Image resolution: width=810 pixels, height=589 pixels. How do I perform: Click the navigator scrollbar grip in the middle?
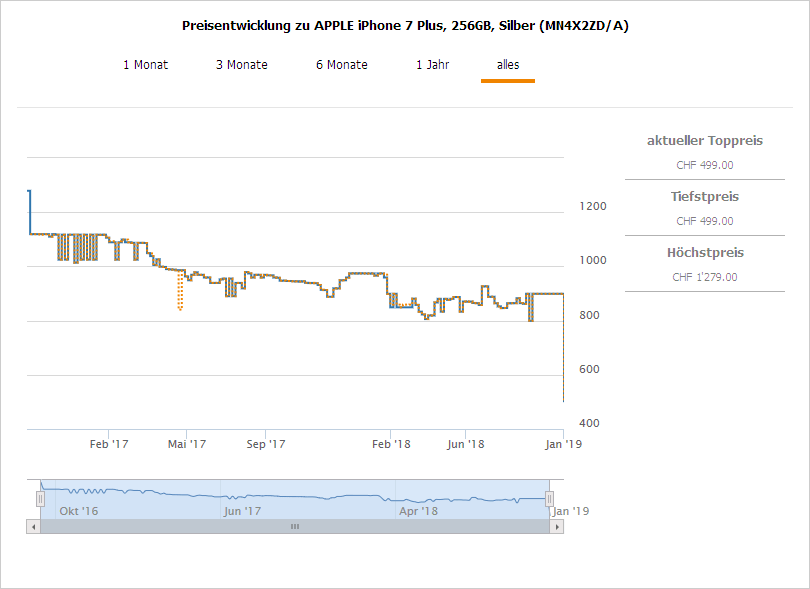point(295,526)
